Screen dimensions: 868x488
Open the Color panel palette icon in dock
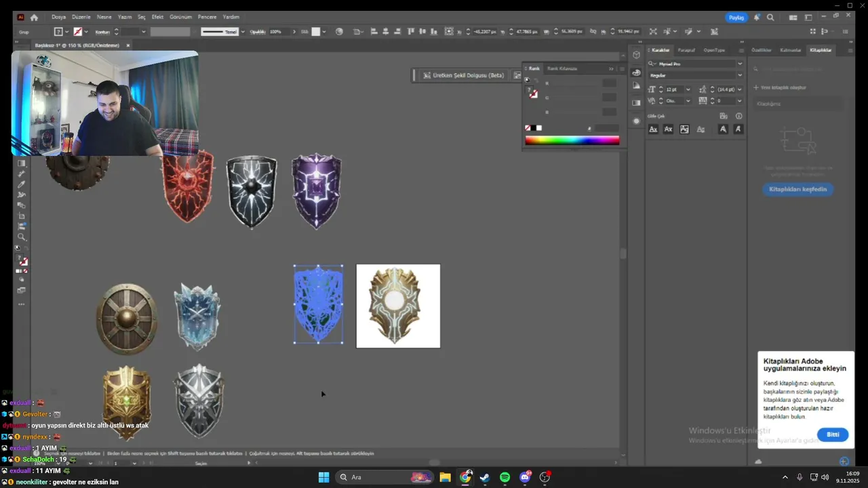click(636, 73)
